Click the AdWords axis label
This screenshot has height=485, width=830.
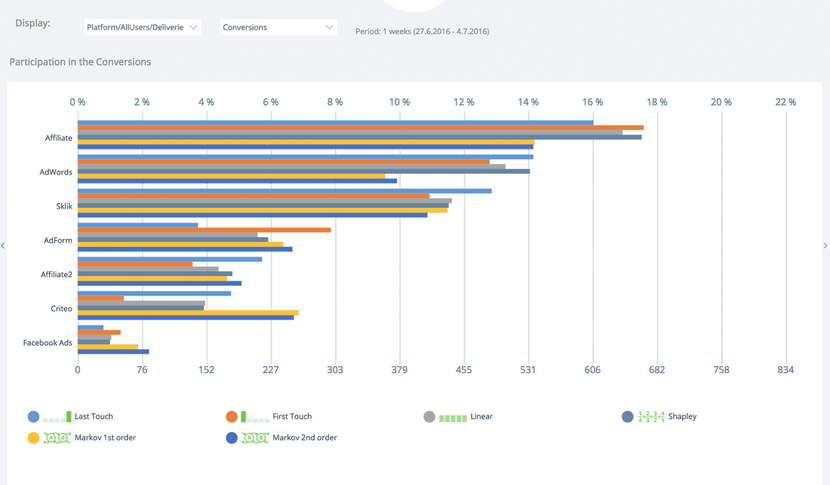point(56,172)
